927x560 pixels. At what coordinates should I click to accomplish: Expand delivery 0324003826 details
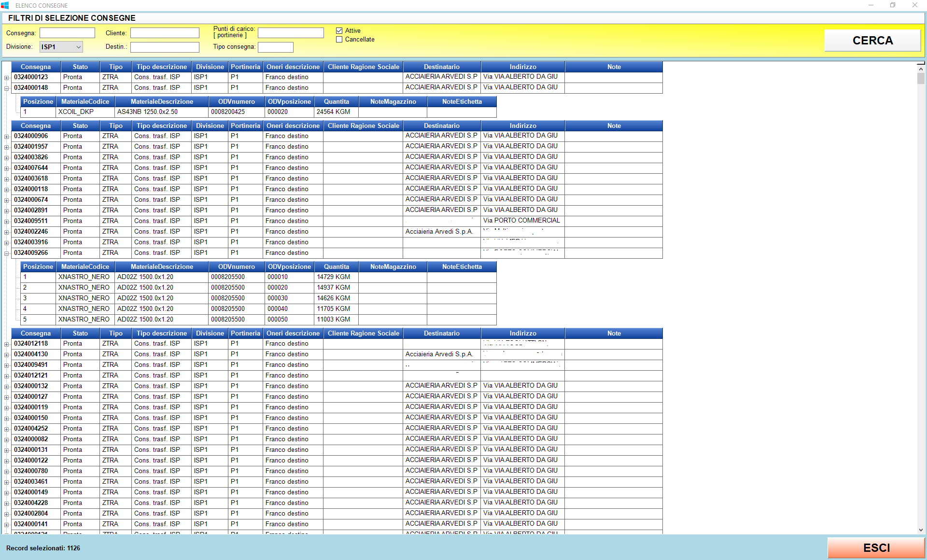7,158
